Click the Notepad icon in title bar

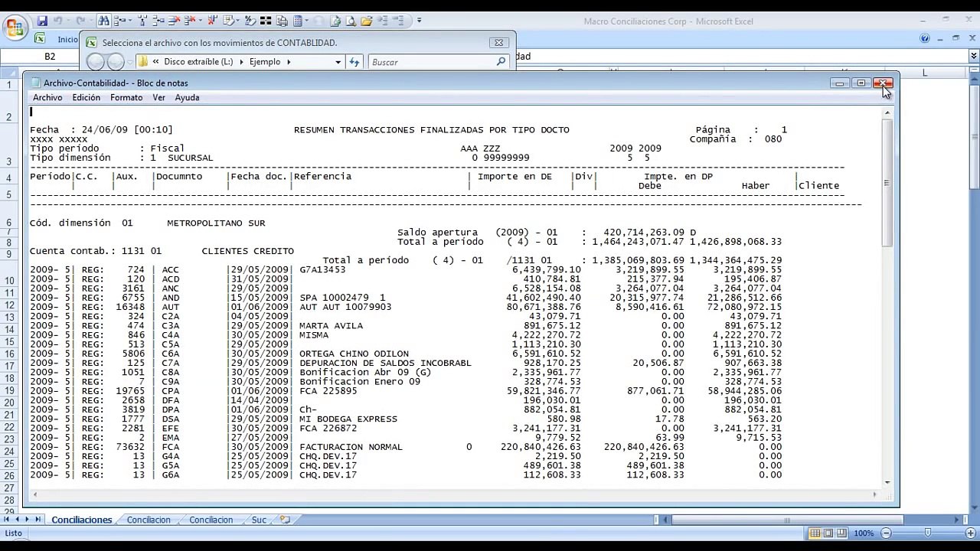35,83
